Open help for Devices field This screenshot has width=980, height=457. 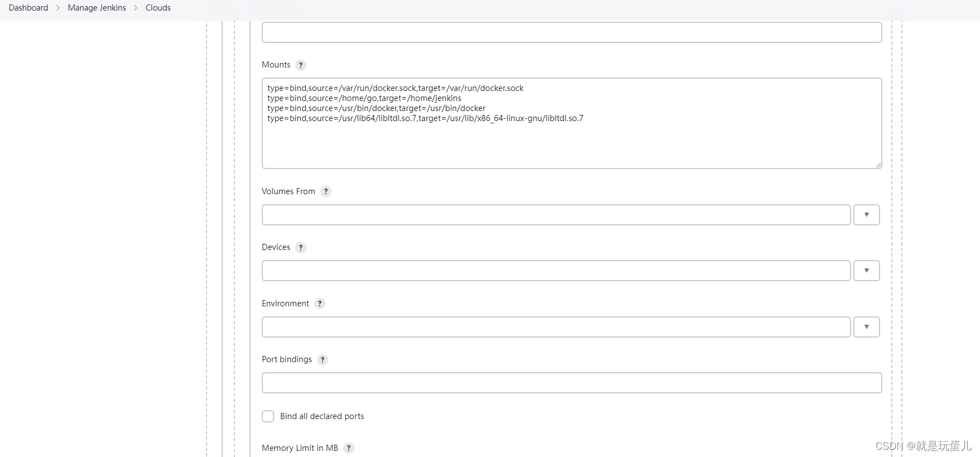(301, 248)
